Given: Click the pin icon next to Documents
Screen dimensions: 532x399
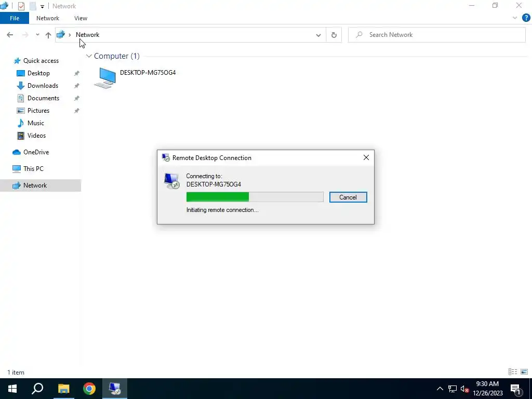Looking at the screenshot, I should point(77,98).
